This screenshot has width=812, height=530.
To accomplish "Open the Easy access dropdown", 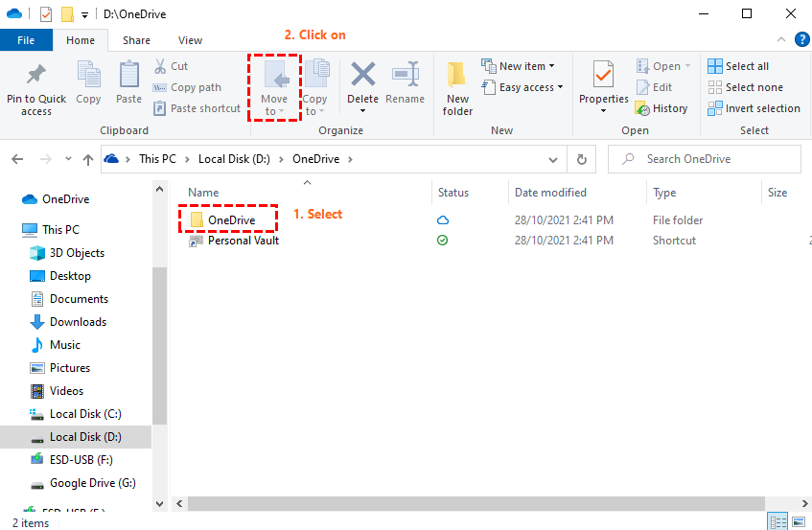I will click(522, 87).
